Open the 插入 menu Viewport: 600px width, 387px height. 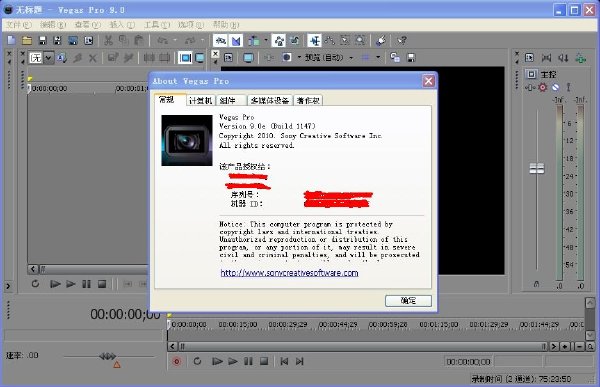(122, 25)
